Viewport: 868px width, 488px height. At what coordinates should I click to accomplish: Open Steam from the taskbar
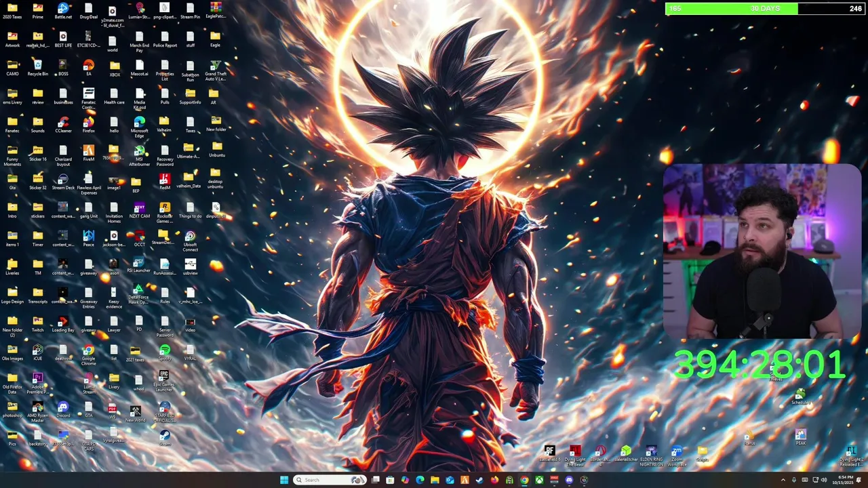pos(479,480)
